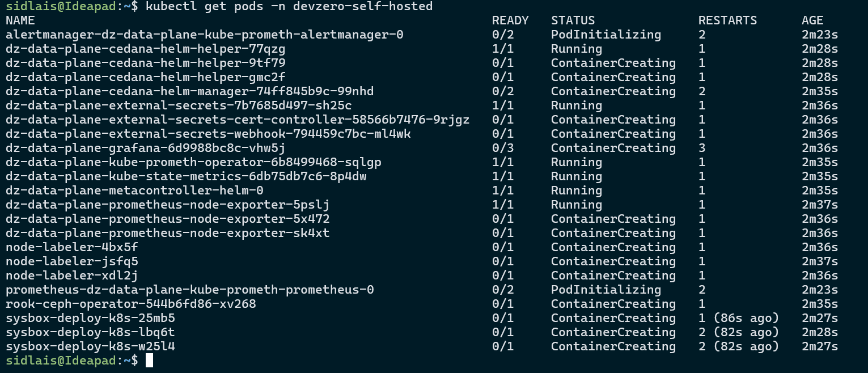This screenshot has height=373, width=868.
Task: Click the dz-data-plane-metacontroller-helm-0 pod name
Action: point(134,190)
